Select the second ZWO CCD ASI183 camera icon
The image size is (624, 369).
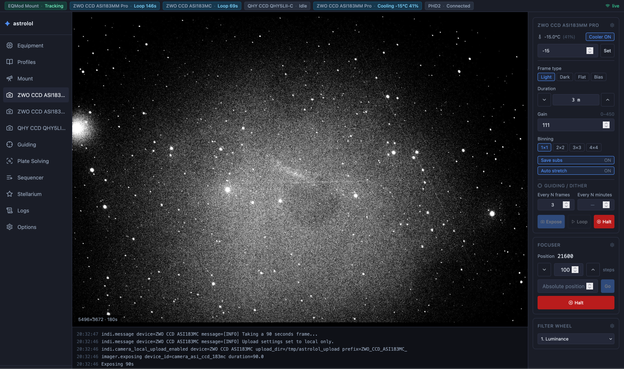10,111
